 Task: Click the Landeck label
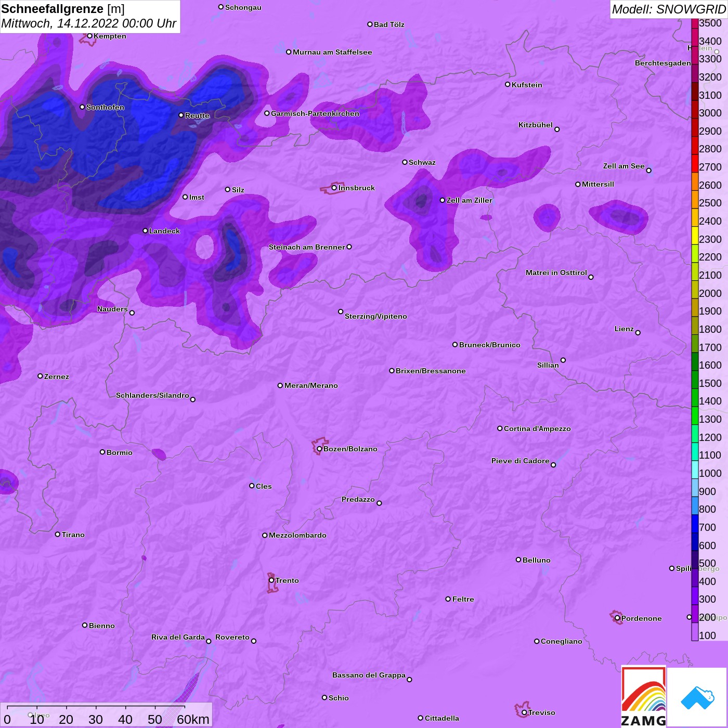click(x=164, y=231)
